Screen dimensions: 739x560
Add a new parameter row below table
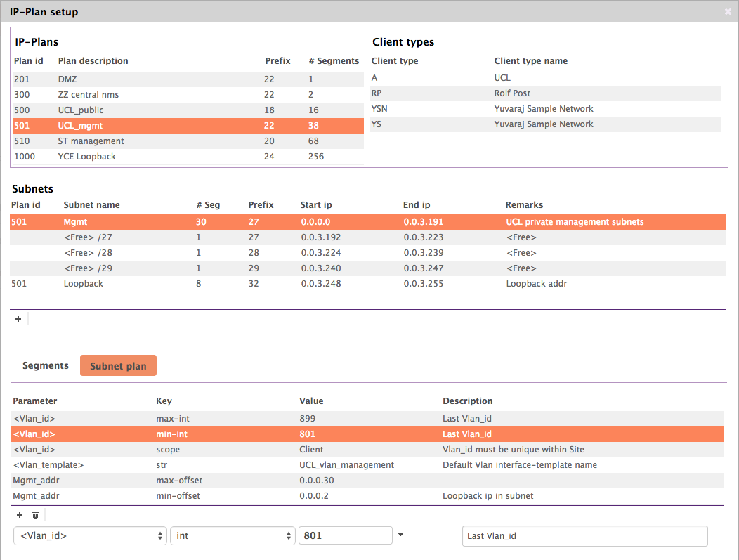tap(20, 515)
